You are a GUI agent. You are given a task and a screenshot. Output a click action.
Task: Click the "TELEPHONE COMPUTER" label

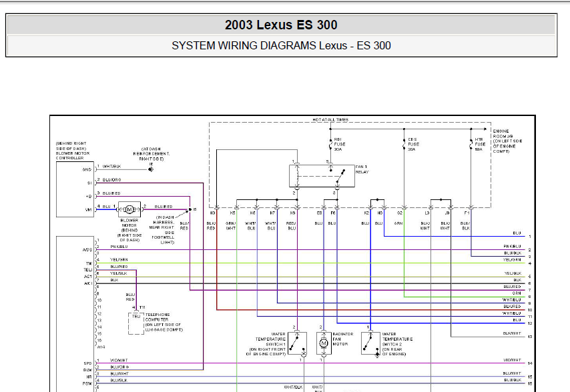(x=158, y=317)
